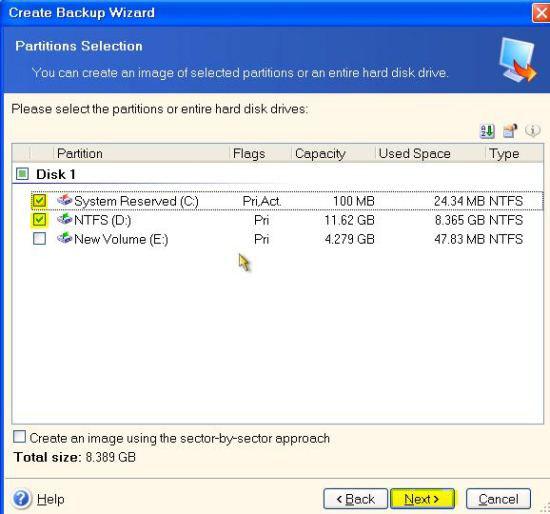The image size is (550, 514).
Task: Click the blue Help question mark icon
Action: [x=21, y=499]
